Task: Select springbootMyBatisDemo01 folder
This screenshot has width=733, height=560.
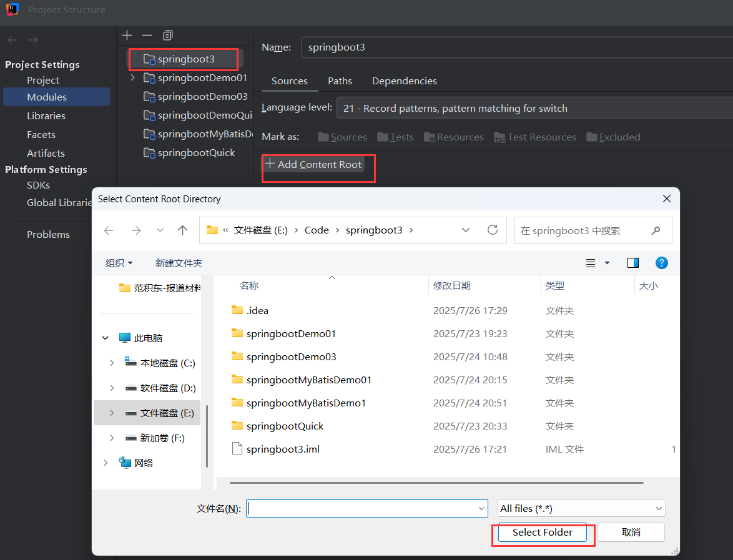Action: coord(302,380)
